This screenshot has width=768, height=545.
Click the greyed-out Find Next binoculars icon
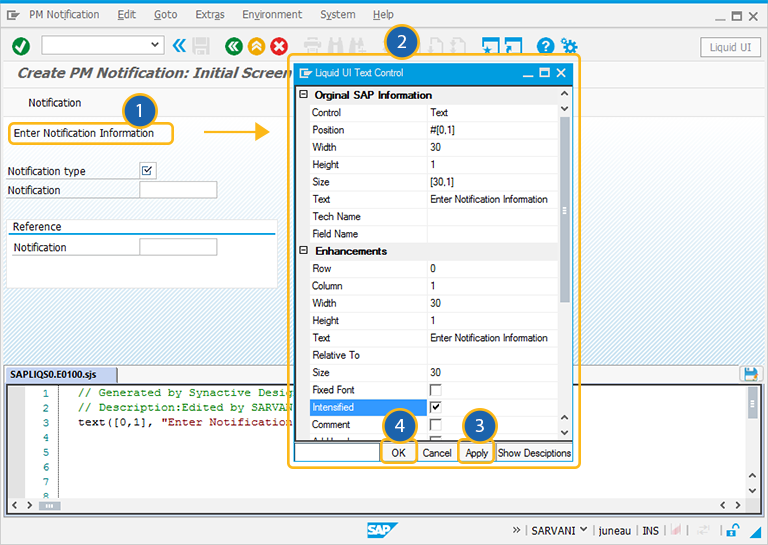click(357, 46)
